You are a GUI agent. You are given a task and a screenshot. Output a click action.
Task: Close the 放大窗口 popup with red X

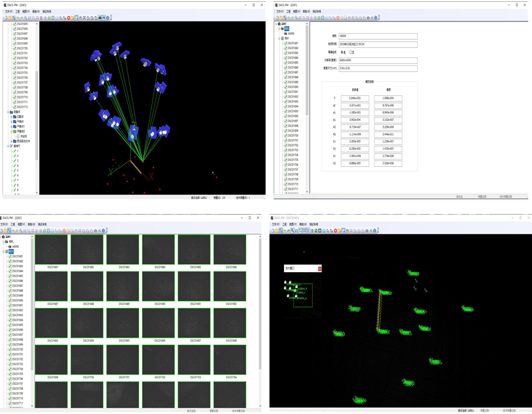click(320, 268)
